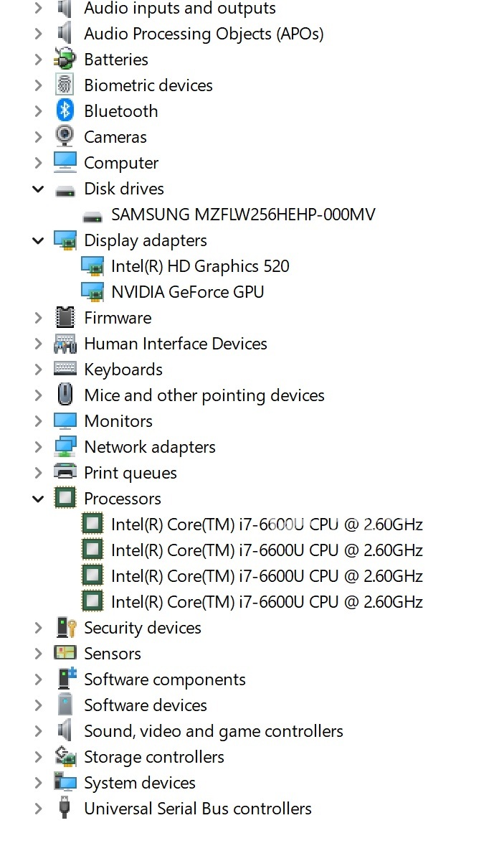Click the Bluetooth icon

(65, 110)
